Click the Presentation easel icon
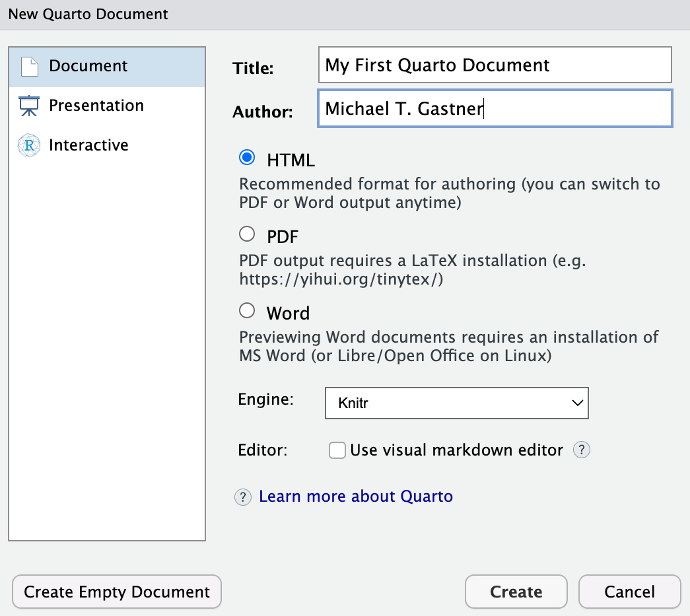The height and width of the screenshot is (616, 690). pyautogui.click(x=29, y=106)
